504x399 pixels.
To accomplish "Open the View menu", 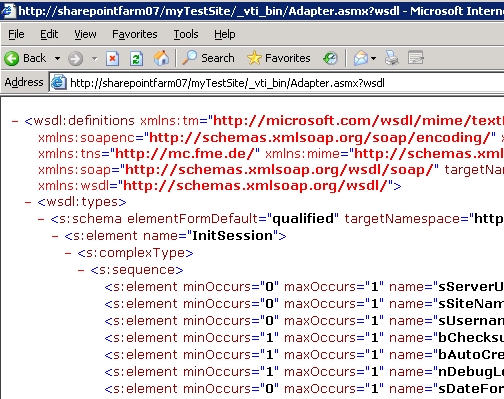I will pyautogui.click(x=85, y=34).
